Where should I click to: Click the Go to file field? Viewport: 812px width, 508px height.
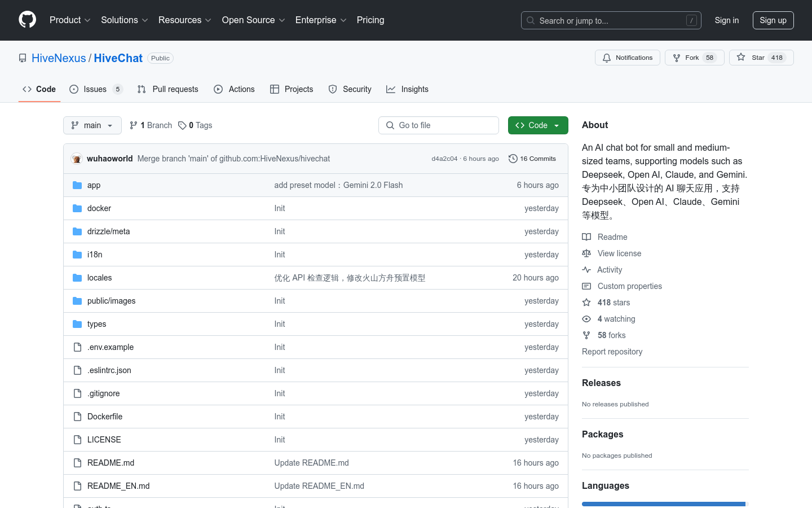(439, 125)
